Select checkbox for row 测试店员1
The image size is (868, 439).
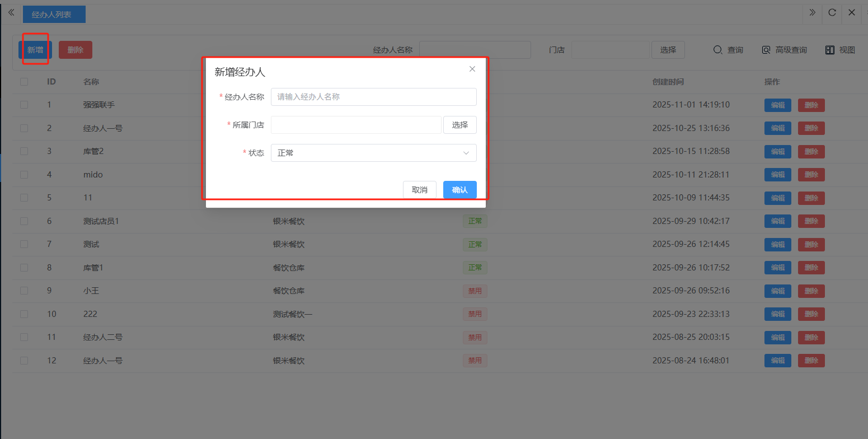pyautogui.click(x=24, y=221)
